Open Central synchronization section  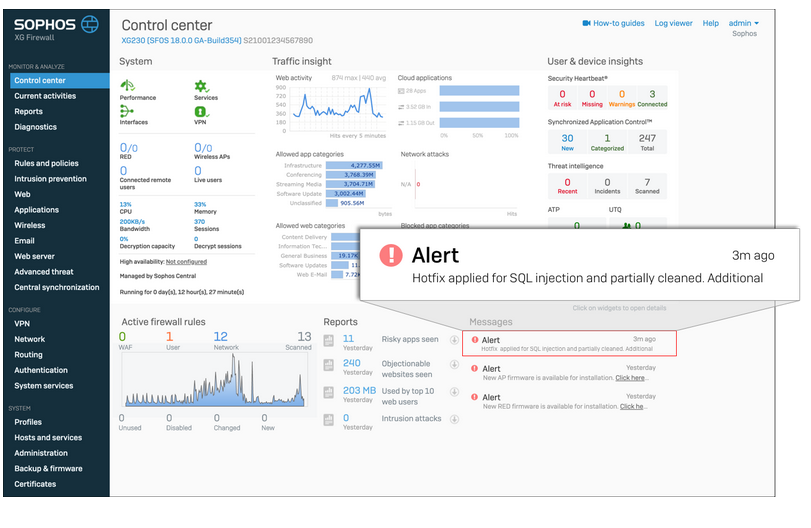56,288
